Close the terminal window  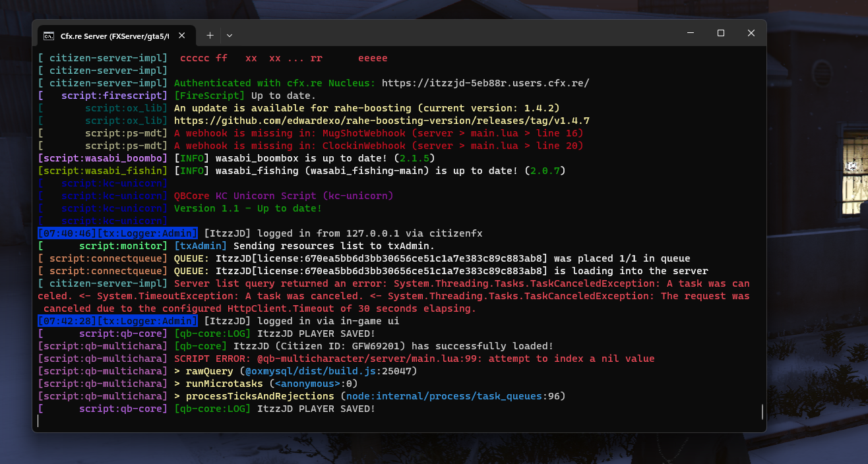751,33
